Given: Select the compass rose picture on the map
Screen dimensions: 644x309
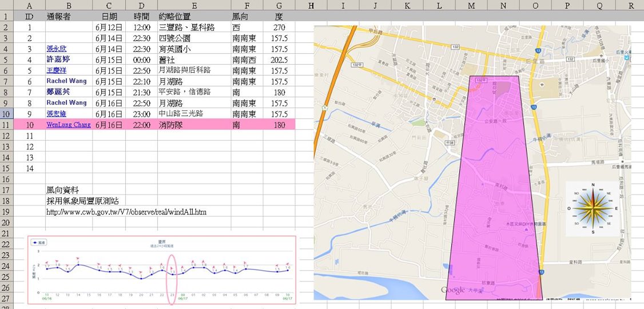Looking at the screenshot, I should click(593, 208).
